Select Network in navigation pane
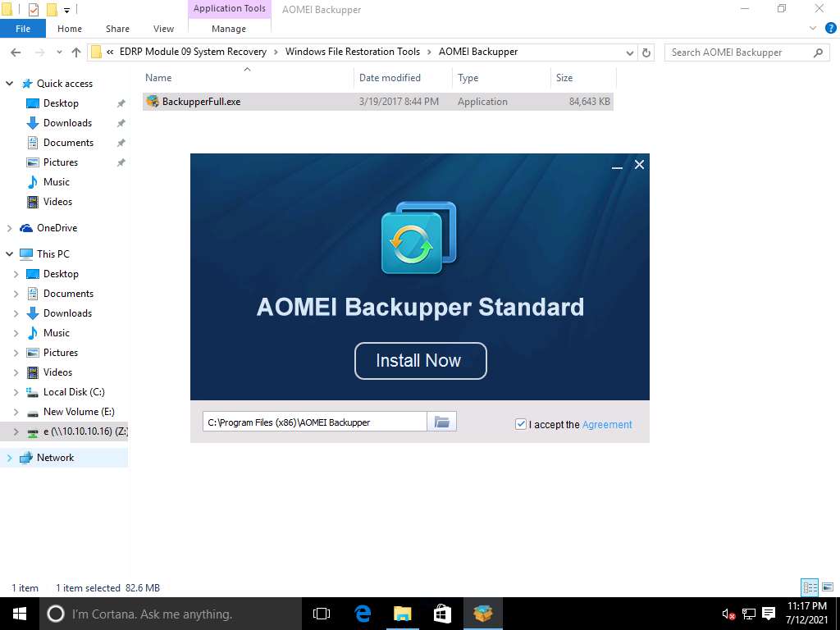The height and width of the screenshot is (630, 840). click(55, 458)
